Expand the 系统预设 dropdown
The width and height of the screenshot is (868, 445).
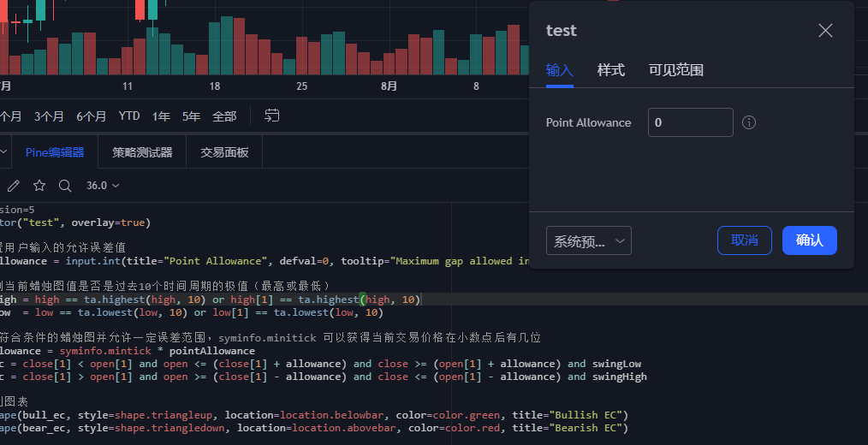point(588,240)
